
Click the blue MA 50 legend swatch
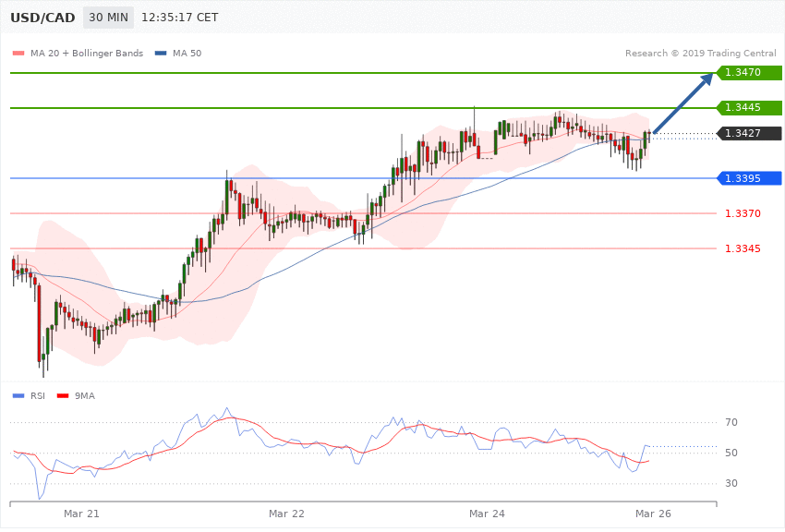(161, 53)
